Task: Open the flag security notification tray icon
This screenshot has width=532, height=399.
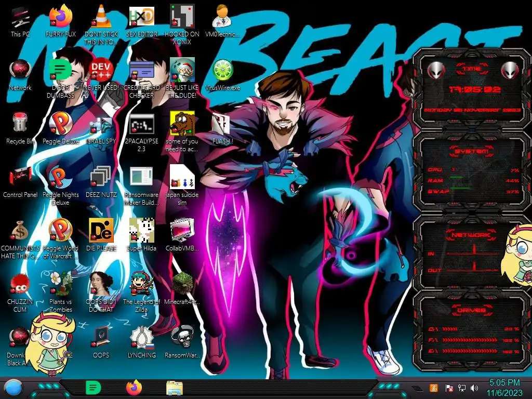Action: [x=449, y=388]
